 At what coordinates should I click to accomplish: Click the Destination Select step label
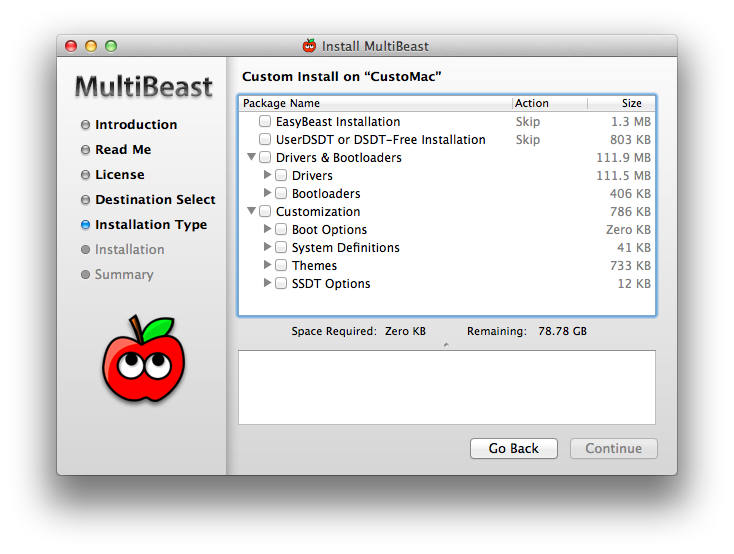pos(155,200)
